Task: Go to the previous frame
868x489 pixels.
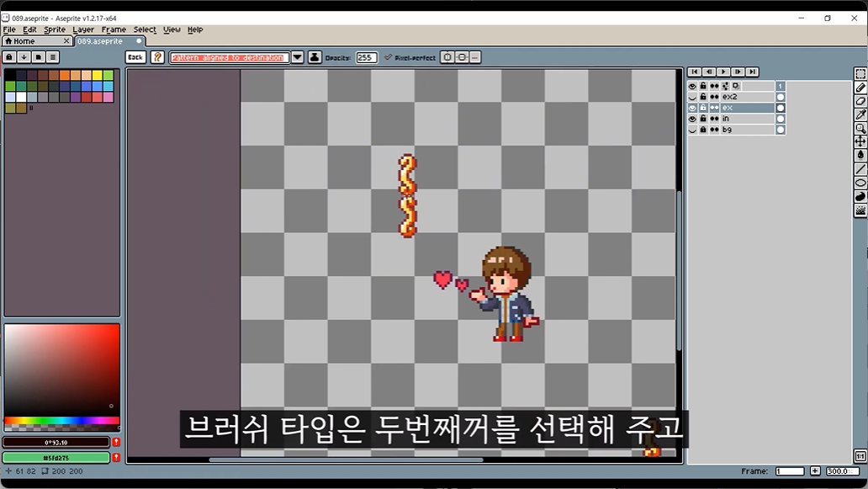Action: point(708,72)
